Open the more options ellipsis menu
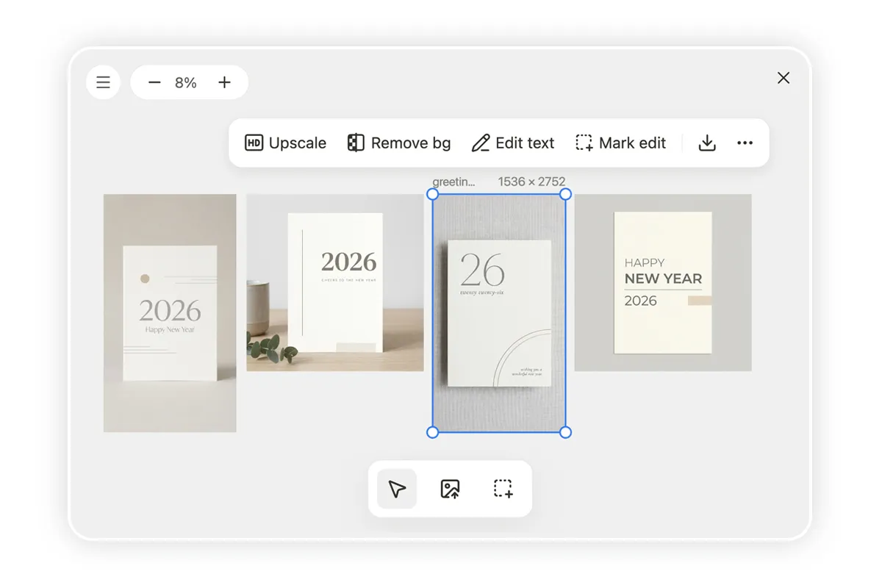Screen dimensions: 882x588 coord(745,143)
